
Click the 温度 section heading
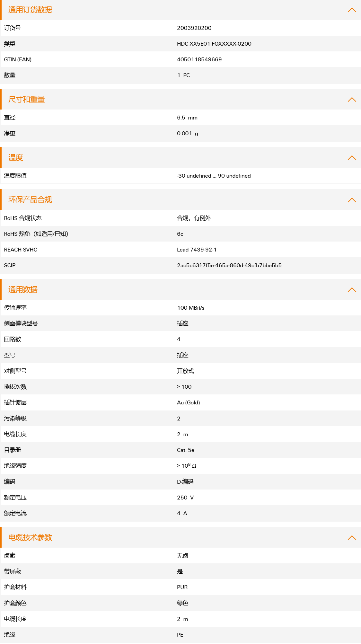[x=16, y=158]
